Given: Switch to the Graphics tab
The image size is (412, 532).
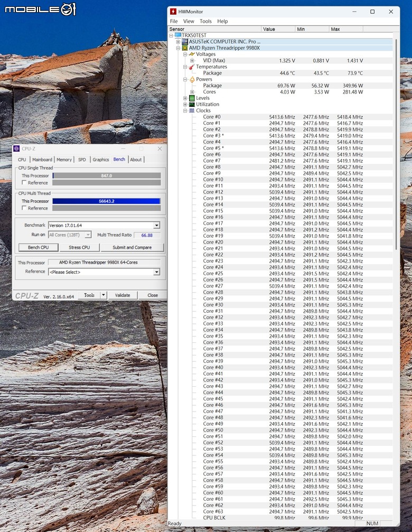Looking at the screenshot, I should 101,160.
